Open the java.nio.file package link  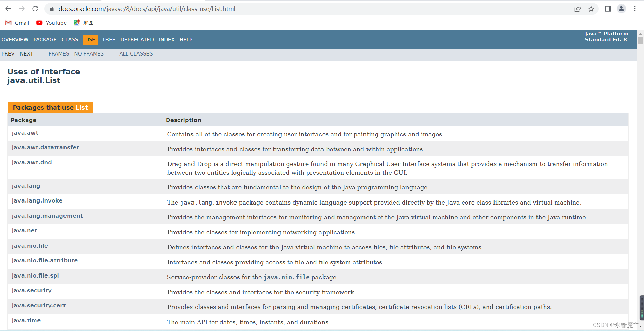pyautogui.click(x=30, y=246)
